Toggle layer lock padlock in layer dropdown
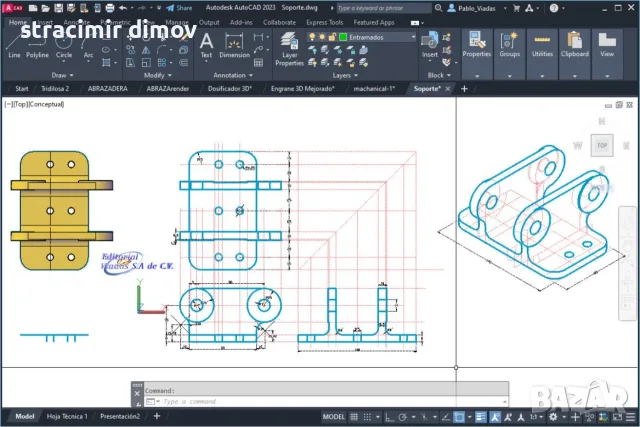 [332, 37]
